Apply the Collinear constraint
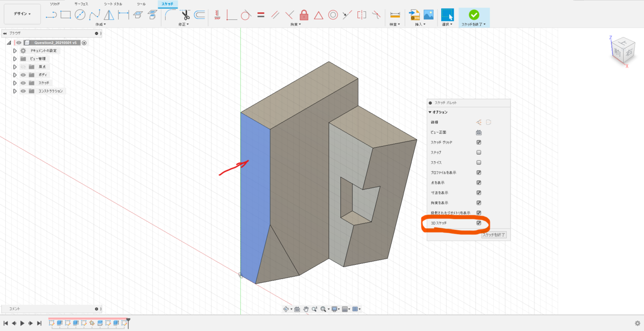The height and width of the screenshot is (331, 644). tap(347, 15)
